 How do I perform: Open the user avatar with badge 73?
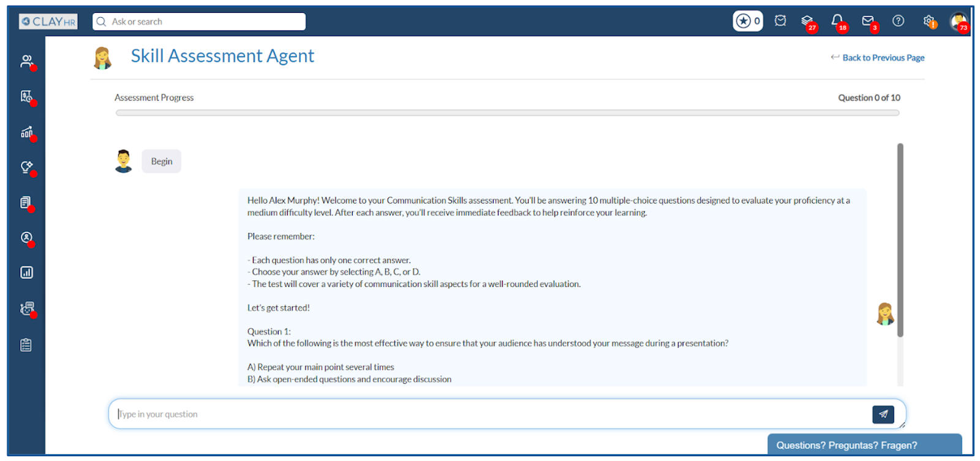(x=959, y=22)
